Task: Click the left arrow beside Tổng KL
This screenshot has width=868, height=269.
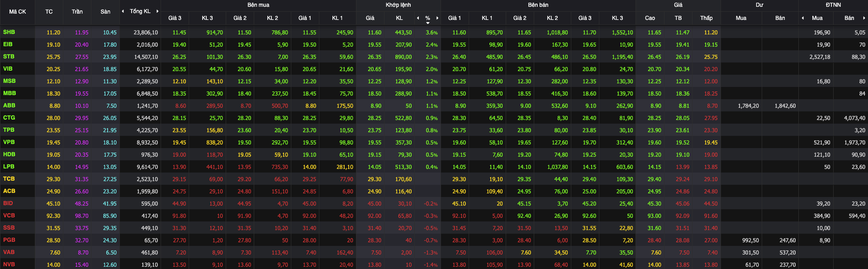Action: (123, 11)
